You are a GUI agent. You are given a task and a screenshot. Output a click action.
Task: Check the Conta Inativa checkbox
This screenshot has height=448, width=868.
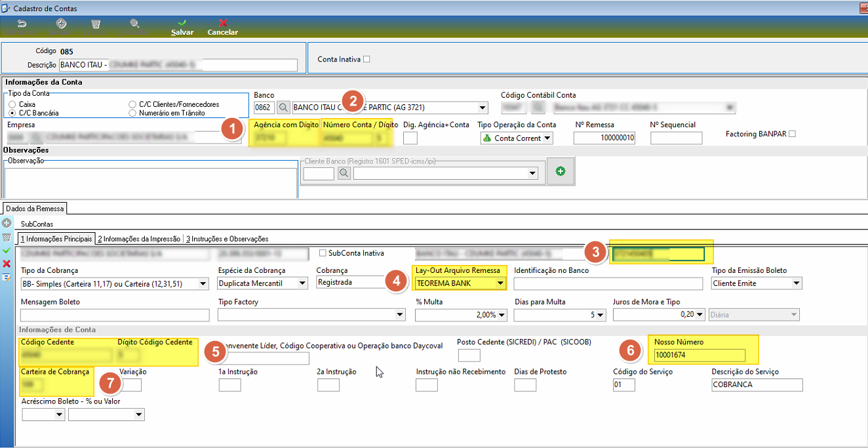click(x=366, y=59)
